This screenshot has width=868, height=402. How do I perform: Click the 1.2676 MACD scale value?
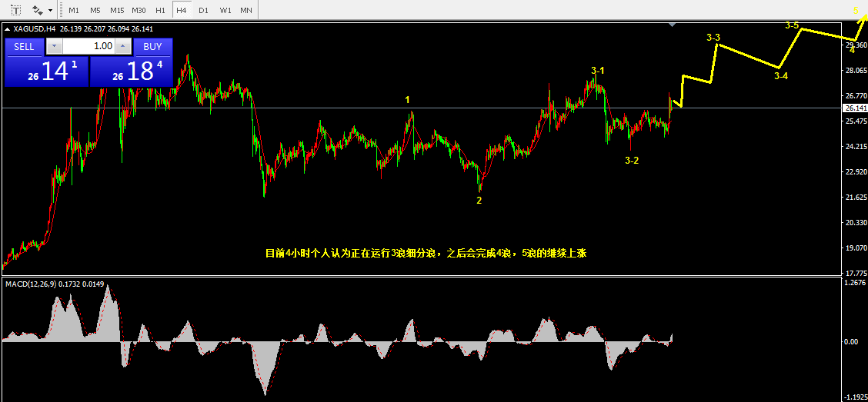[855, 283]
